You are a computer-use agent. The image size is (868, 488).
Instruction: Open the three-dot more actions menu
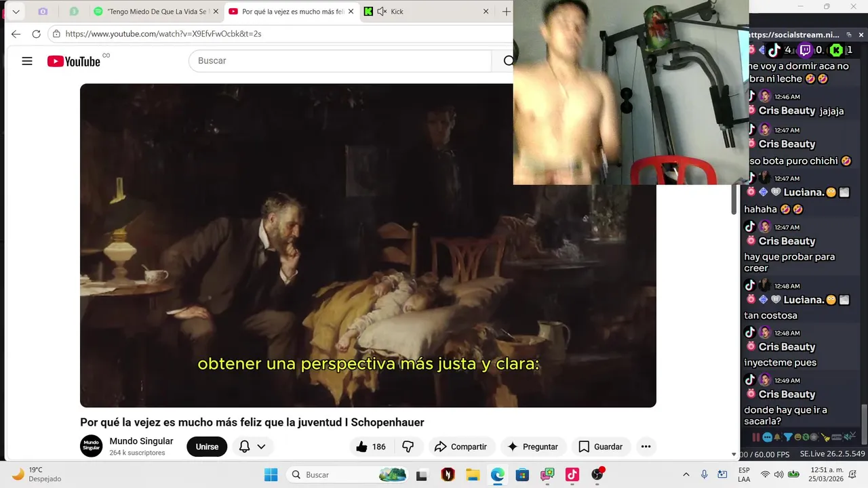point(646,447)
